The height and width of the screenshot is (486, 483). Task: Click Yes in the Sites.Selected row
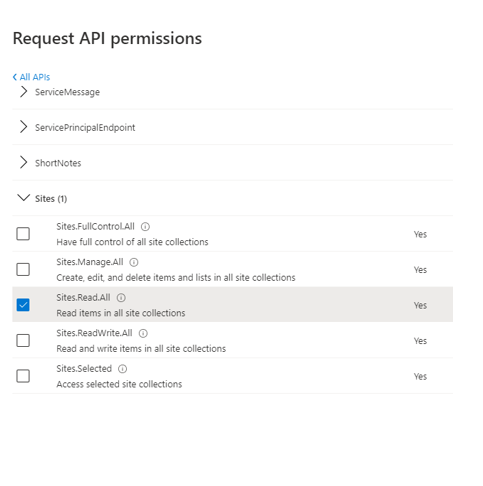click(420, 377)
